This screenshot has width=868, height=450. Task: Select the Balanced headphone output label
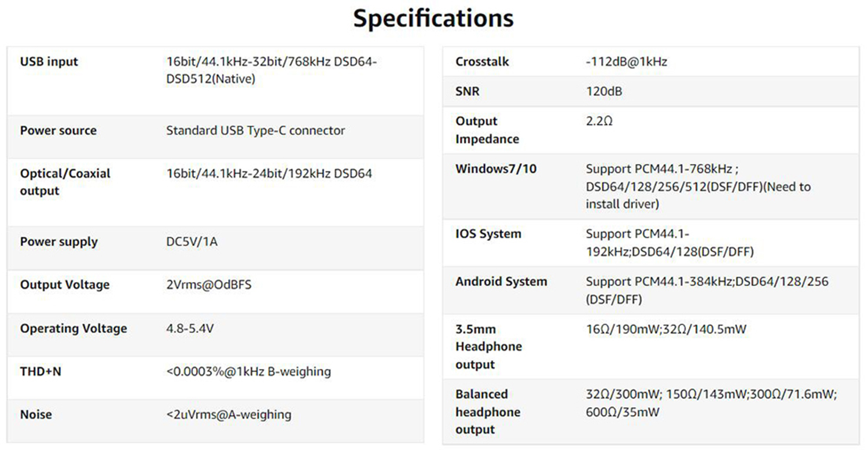pyautogui.click(x=488, y=412)
